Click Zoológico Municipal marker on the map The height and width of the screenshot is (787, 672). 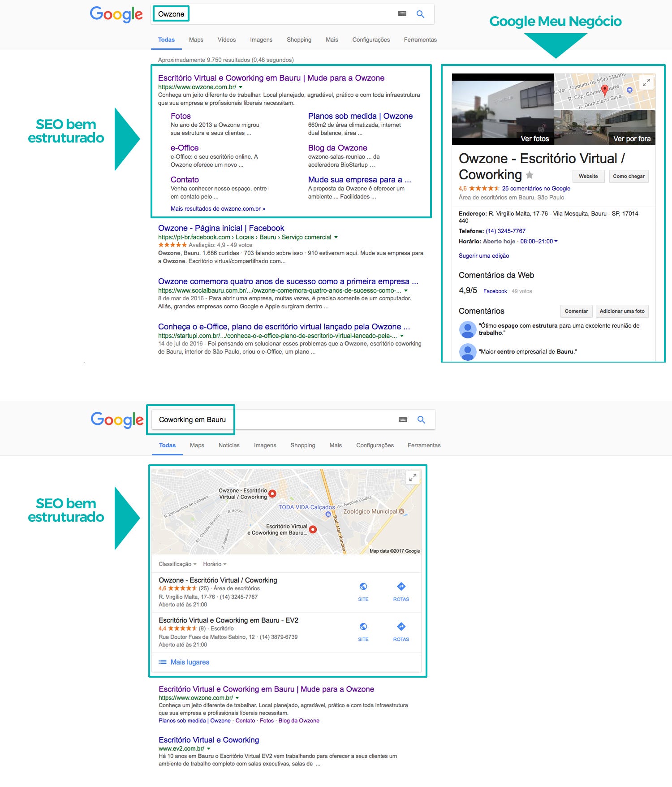(x=401, y=511)
